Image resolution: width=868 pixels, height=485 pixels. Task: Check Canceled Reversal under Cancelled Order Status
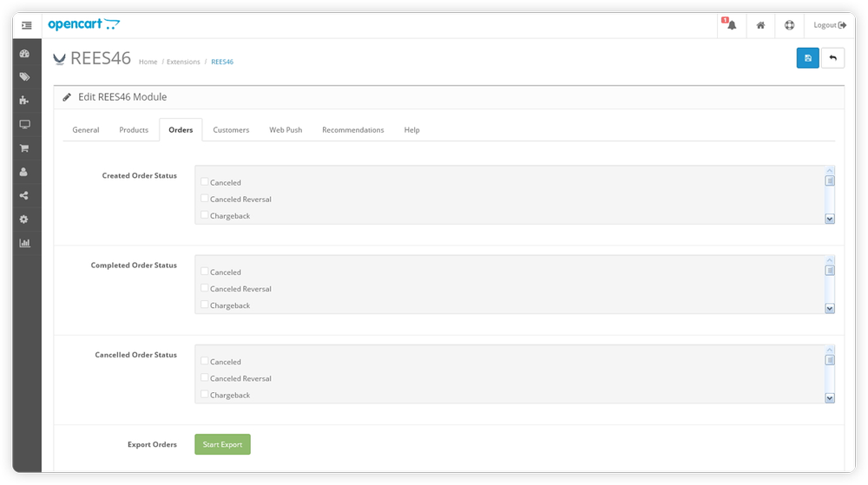[x=204, y=377]
